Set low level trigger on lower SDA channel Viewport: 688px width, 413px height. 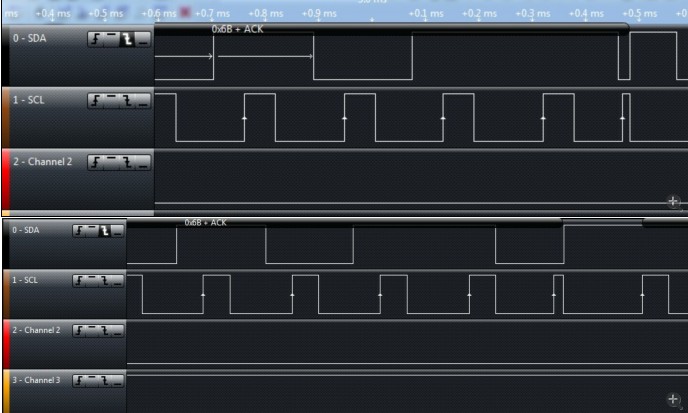(x=118, y=231)
